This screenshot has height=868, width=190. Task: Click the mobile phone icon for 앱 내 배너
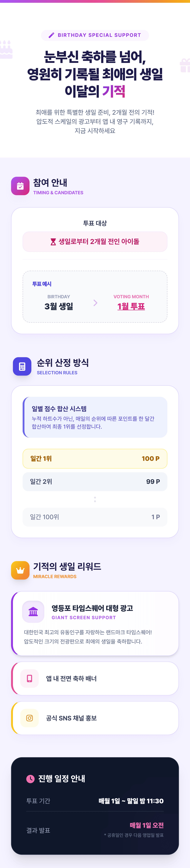point(29,678)
